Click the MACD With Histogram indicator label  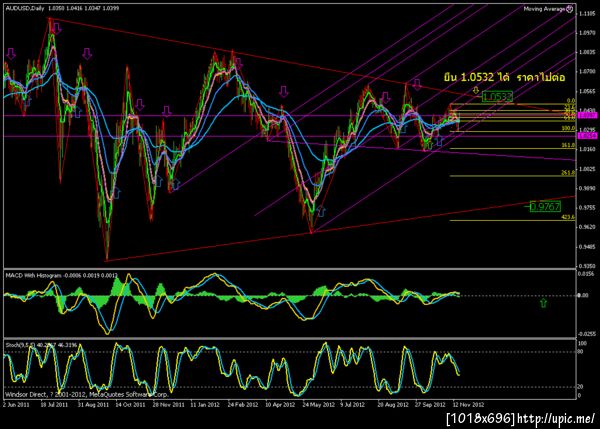coord(34,276)
